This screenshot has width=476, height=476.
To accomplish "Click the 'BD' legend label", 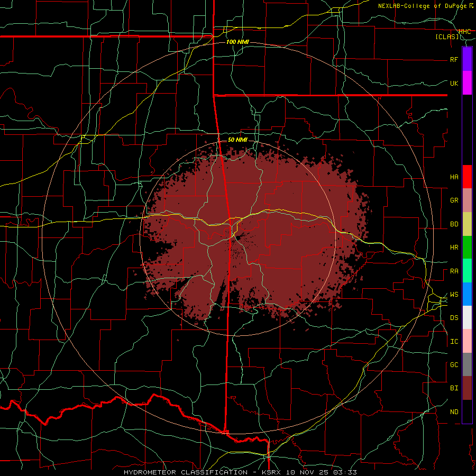I will tap(454, 224).
